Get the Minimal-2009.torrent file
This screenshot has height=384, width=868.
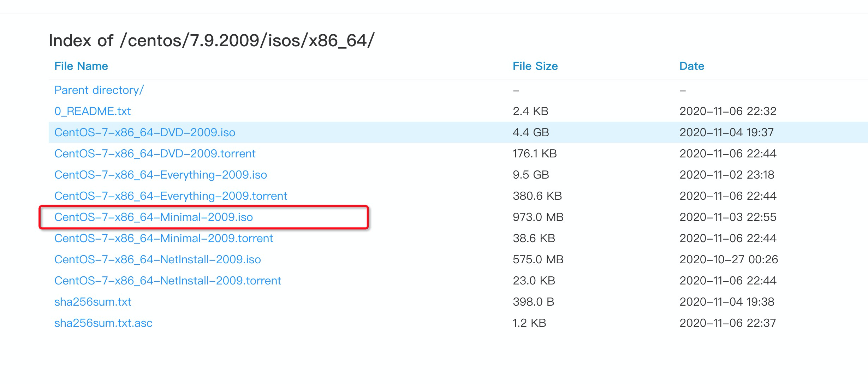[x=164, y=238]
